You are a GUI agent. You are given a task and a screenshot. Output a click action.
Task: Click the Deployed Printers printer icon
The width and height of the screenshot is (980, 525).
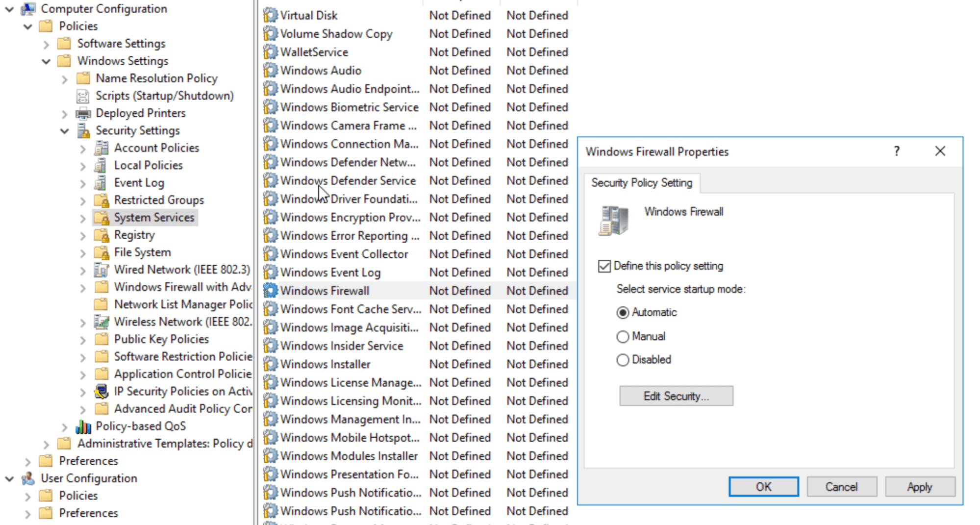(x=84, y=113)
